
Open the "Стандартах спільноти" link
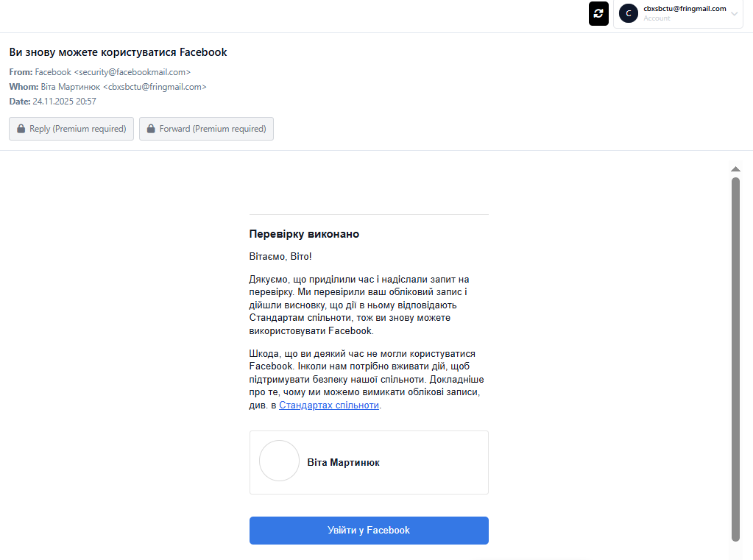click(x=329, y=405)
